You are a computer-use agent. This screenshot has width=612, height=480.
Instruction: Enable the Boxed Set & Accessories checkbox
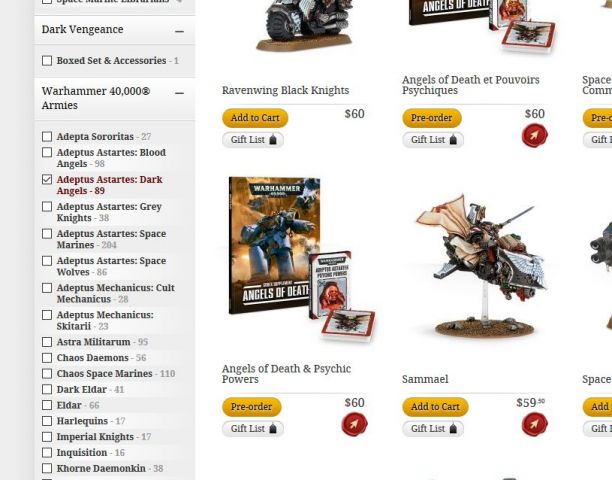[x=47, y=60]
